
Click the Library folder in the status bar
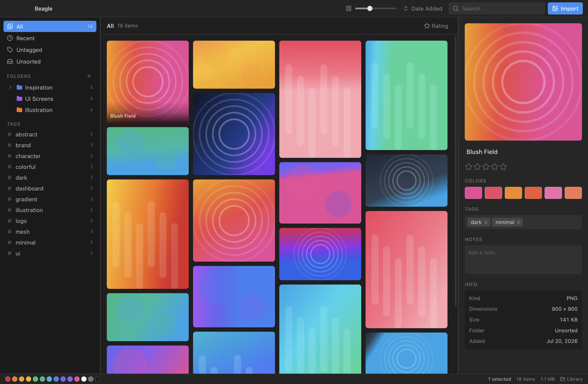pyautogui.click(x=571, y=379)
